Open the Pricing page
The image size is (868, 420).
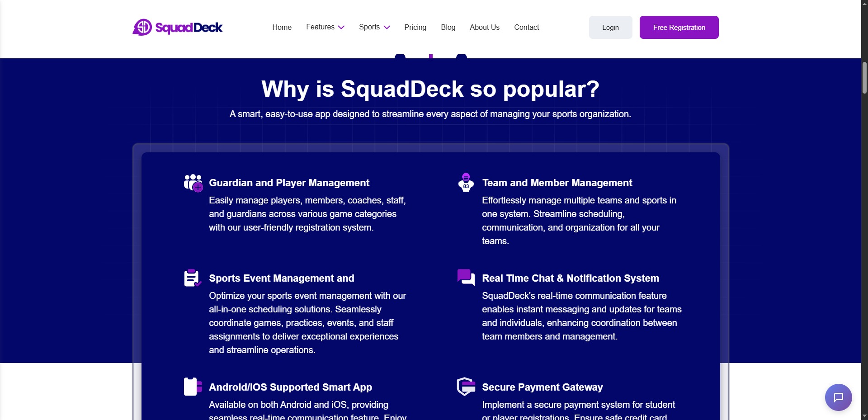point(415,28)
